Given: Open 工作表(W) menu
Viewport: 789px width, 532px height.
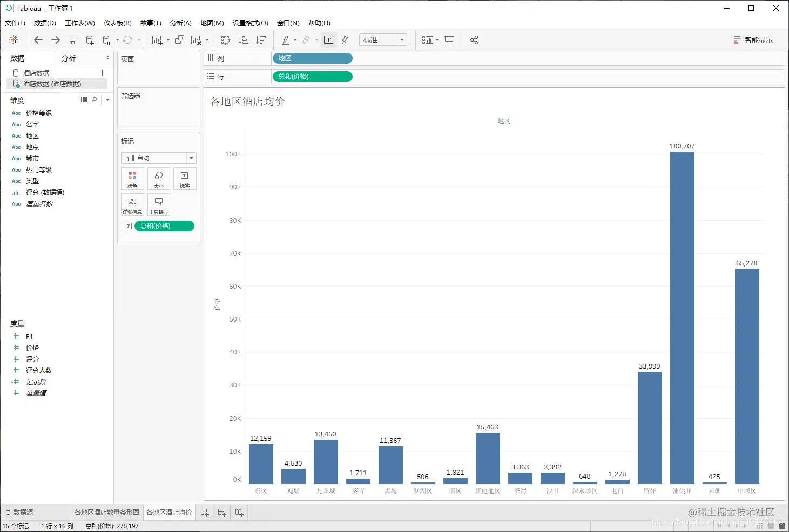Looking at the screenshot, I should coord(80,23).
